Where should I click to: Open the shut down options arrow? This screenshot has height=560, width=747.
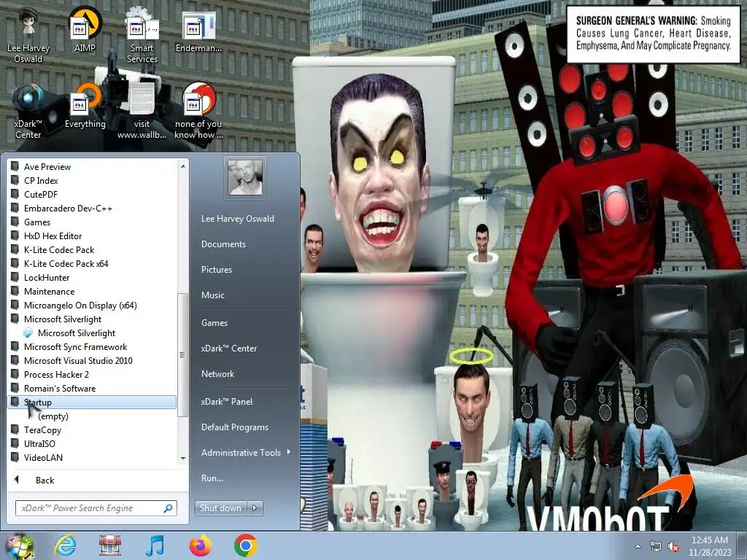[x=255, y=508]
